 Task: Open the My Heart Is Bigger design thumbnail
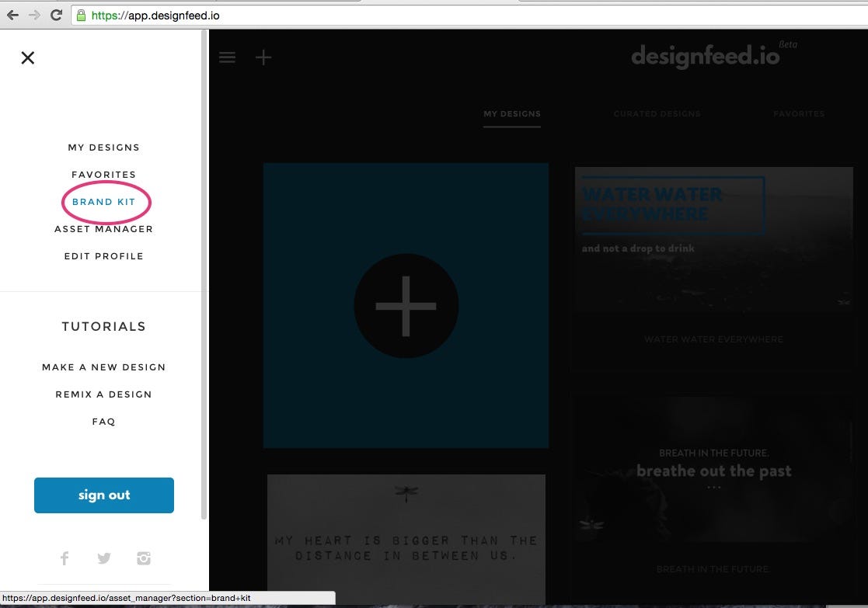406,540
